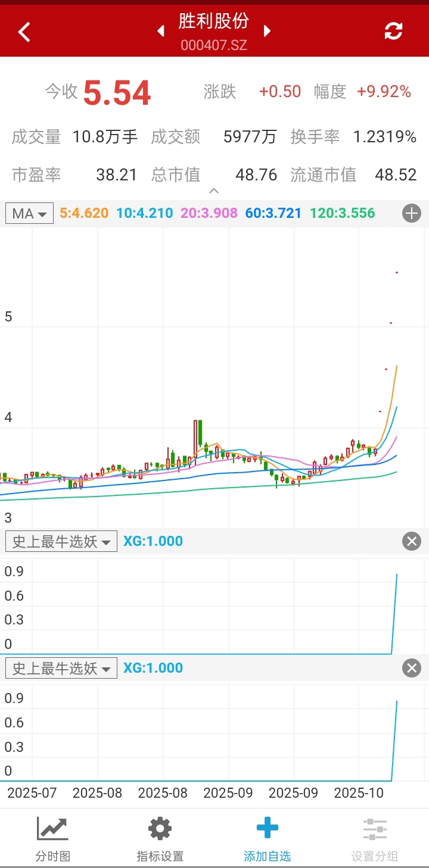Tap the MA5 value 5:4.620
429x868 pixels.
click(x=84, y=213)
